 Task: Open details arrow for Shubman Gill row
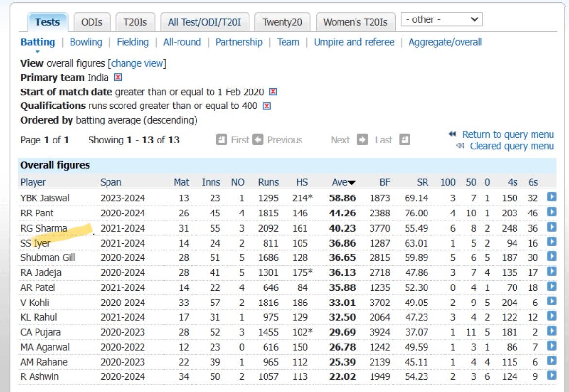tap(551, 256)
